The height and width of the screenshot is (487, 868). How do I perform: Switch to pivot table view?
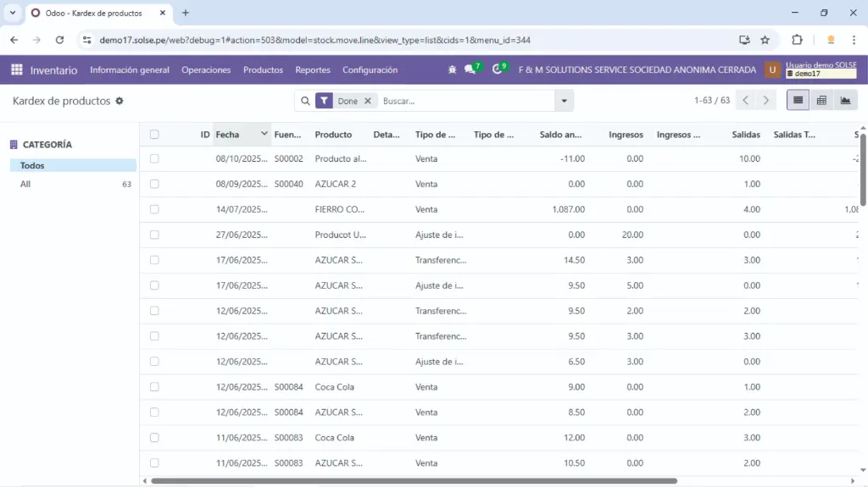[821, 101]
